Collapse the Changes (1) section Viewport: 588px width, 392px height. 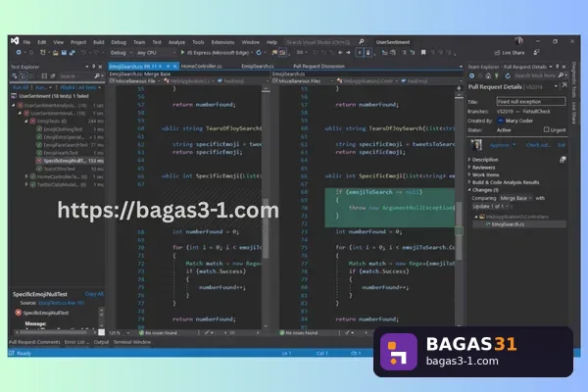pyautogui.click(x=469, y=190)
